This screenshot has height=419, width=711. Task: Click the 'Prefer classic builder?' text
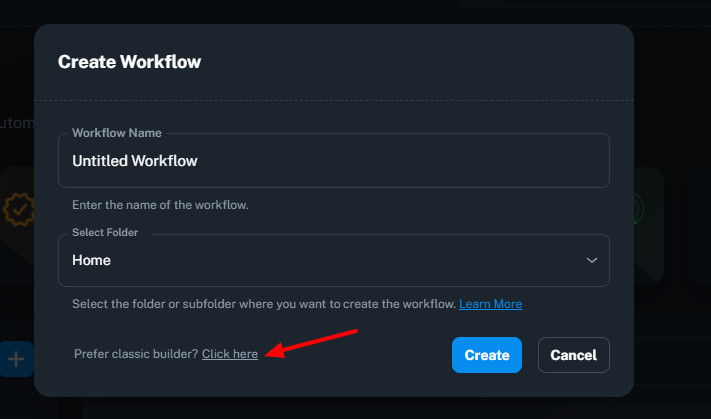pos(136,354)
